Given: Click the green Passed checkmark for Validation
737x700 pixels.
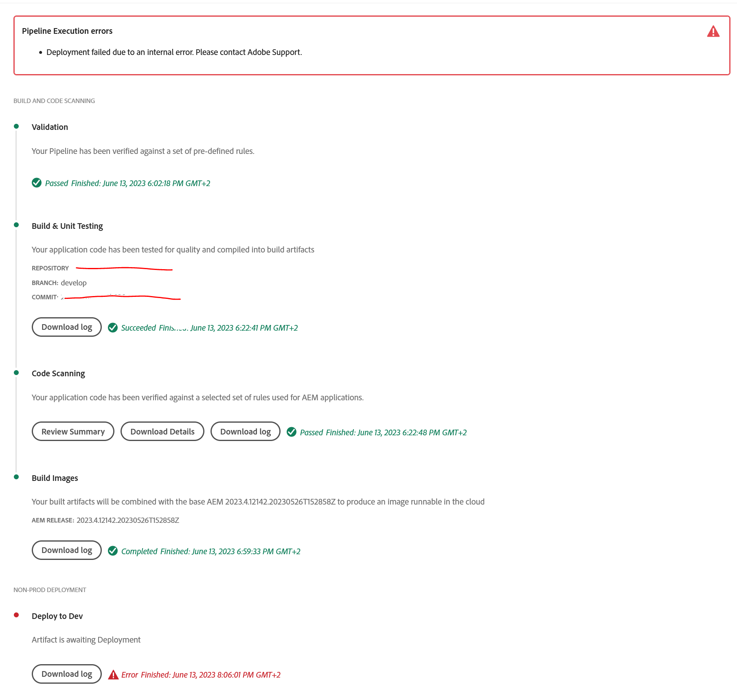Looking at the screenshot, I should click(36, 183).
